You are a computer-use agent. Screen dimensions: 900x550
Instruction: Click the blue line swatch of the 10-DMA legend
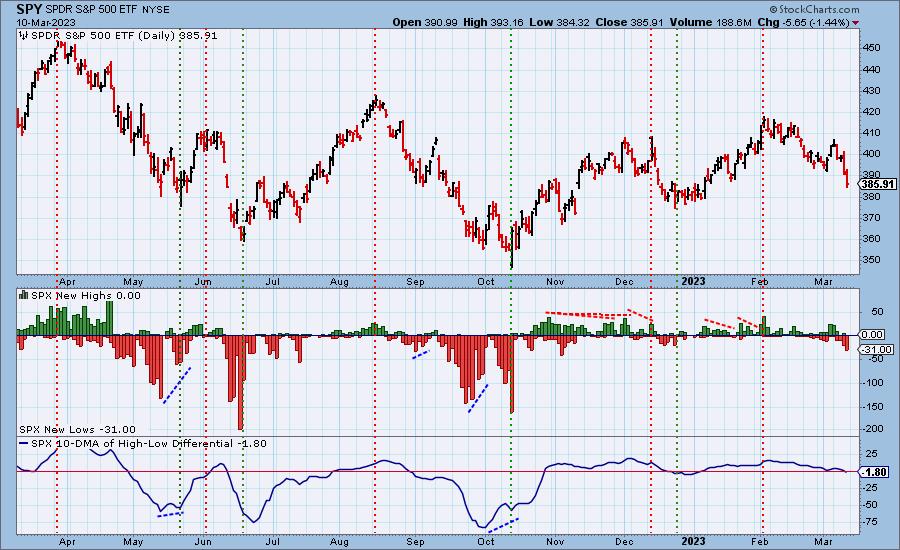pyautogui.click(x=24, y=444)
